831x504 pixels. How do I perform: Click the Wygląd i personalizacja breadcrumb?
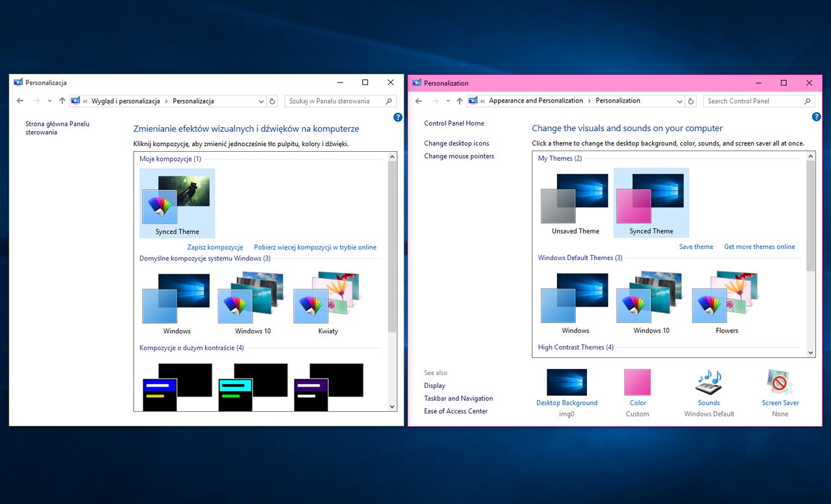tap(126, 101)
